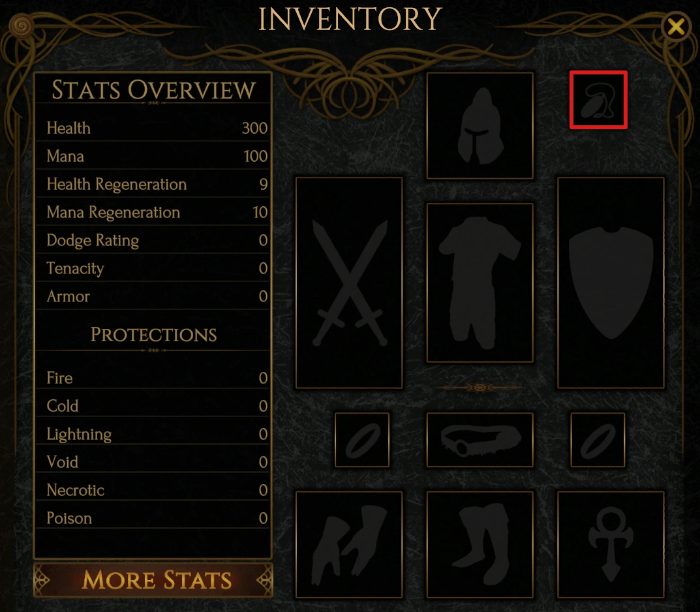Close the inventory with X button

(x=677, y=27)
